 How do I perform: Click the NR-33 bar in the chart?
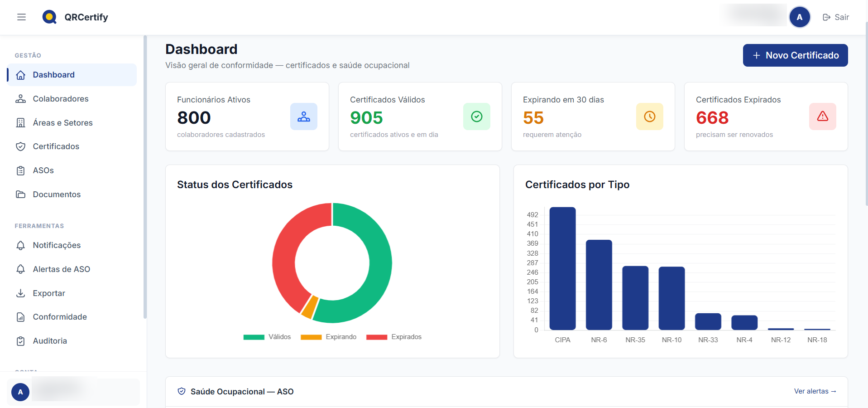708,321
